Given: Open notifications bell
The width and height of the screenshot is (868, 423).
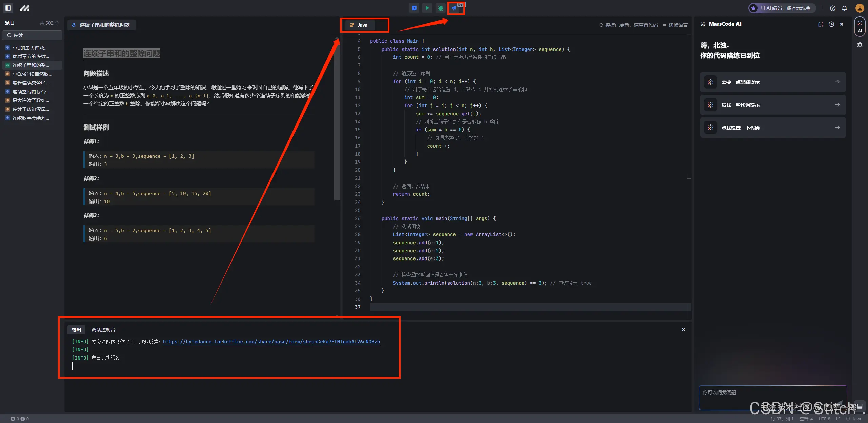Looking at the screenshot, I should pos(844,8).
